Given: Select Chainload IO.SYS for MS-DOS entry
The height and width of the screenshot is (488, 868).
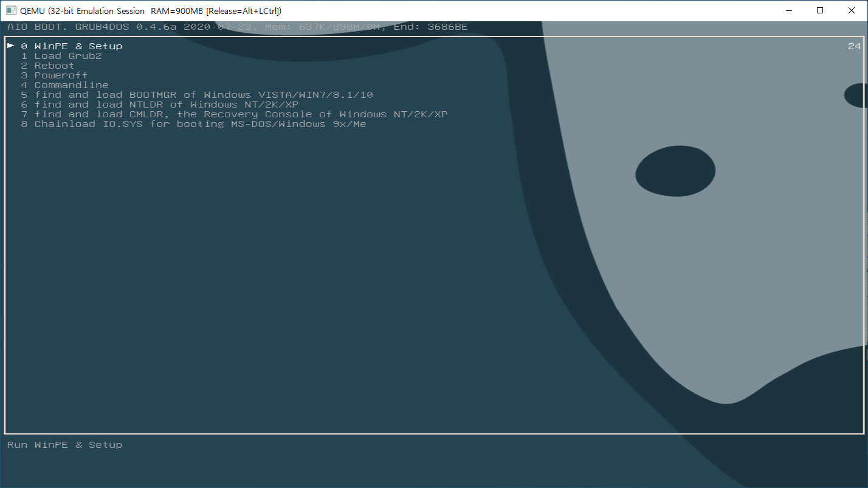Looking at the screenshot, I should 193,124.
